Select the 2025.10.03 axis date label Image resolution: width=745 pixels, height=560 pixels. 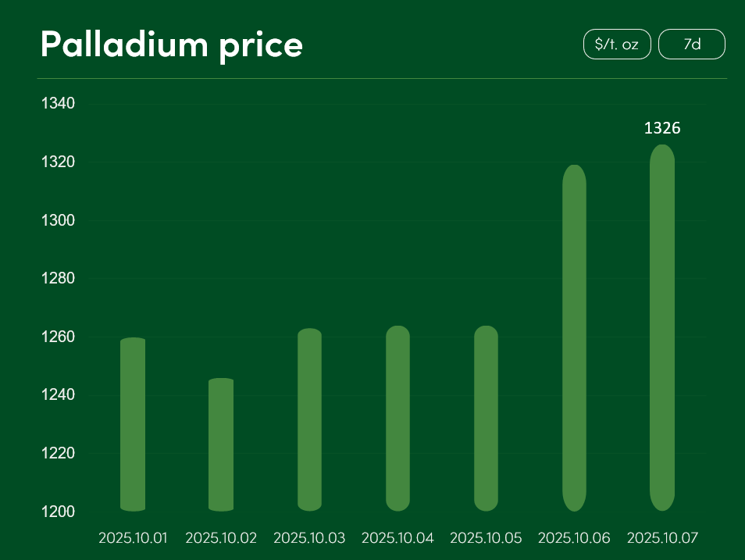(x=309, y=538)
